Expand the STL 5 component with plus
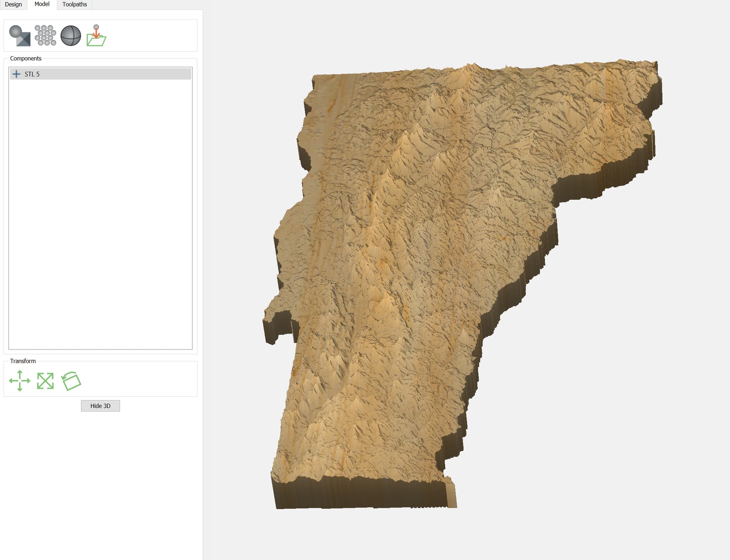 tap(16, 74)
